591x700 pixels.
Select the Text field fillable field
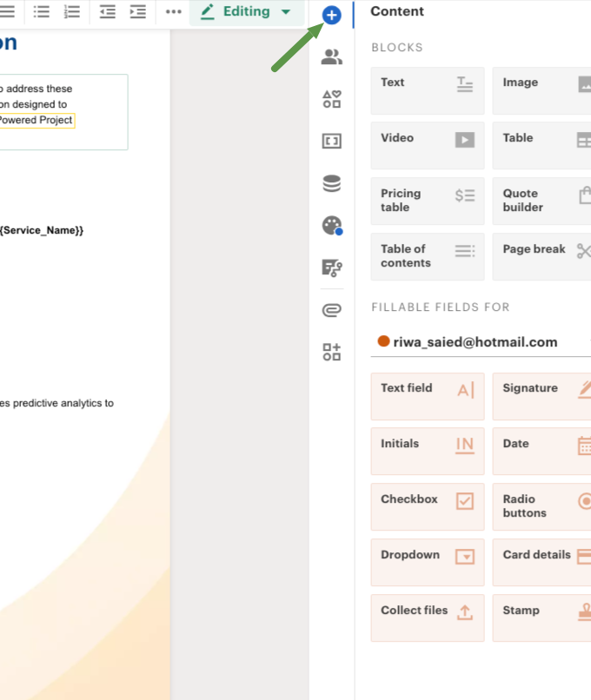[428, 396]
